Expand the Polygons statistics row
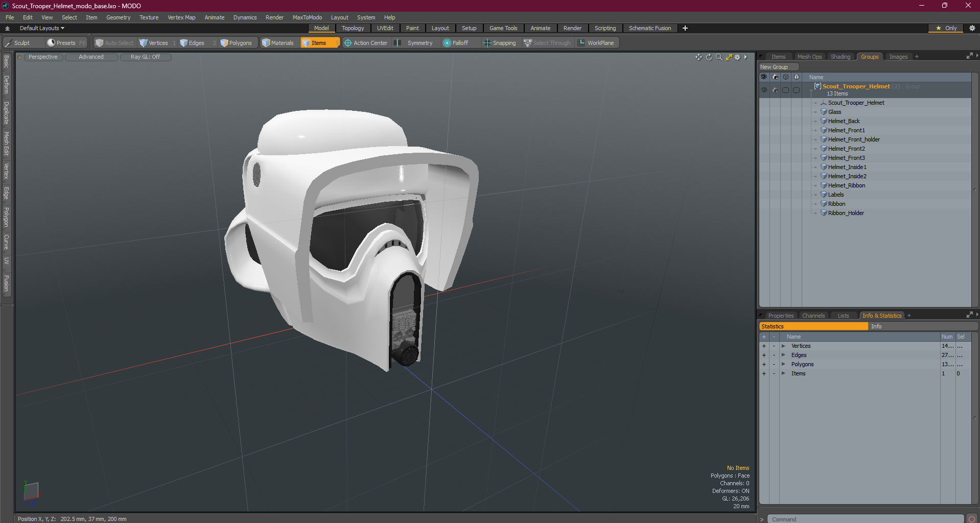980x523 pixels. click(783, 365)
